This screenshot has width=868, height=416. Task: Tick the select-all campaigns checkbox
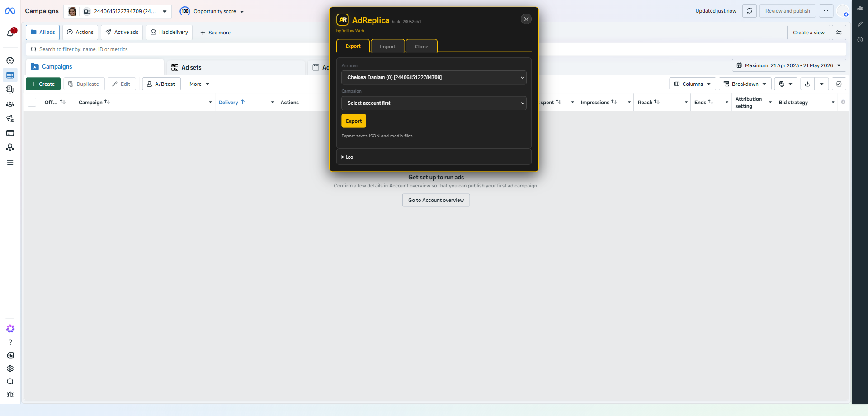[x=32, y=102]
